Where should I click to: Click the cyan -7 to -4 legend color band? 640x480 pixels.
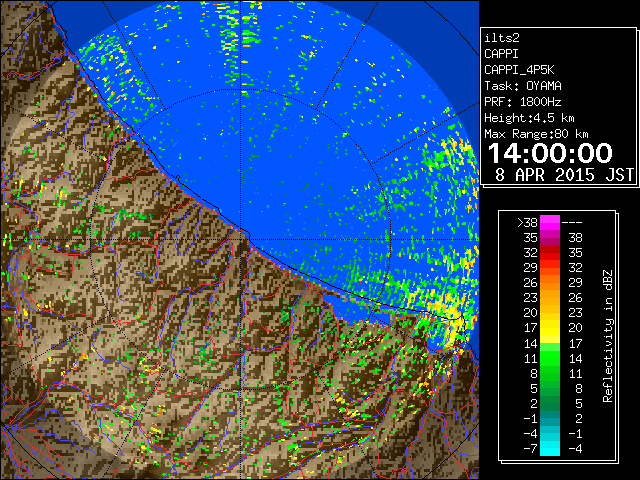point(550,448)
